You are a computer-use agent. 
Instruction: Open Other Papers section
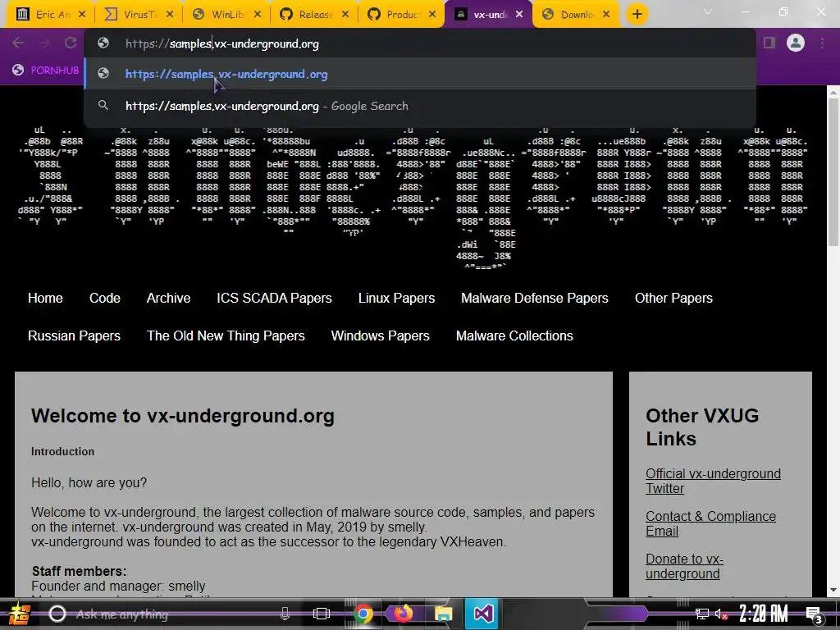coord(673,298)
